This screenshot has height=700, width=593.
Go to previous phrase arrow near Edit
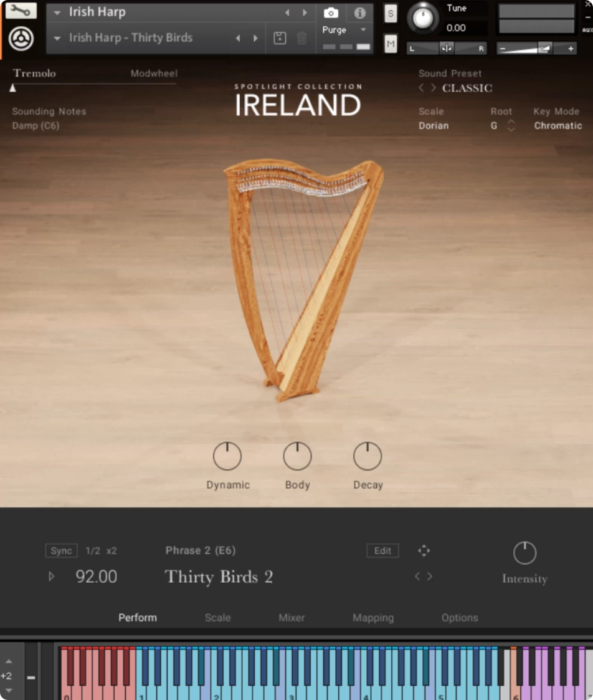tap(417, 577)
